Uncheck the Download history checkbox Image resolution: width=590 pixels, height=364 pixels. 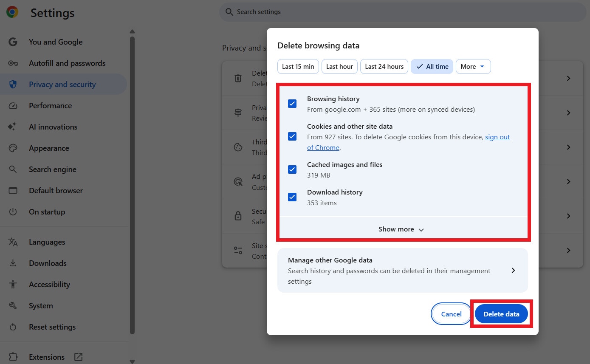[292, 197]
